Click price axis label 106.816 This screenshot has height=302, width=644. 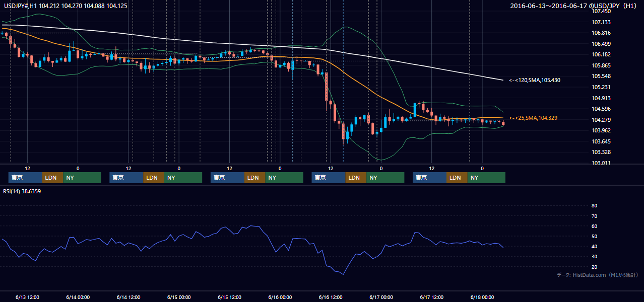601,33
